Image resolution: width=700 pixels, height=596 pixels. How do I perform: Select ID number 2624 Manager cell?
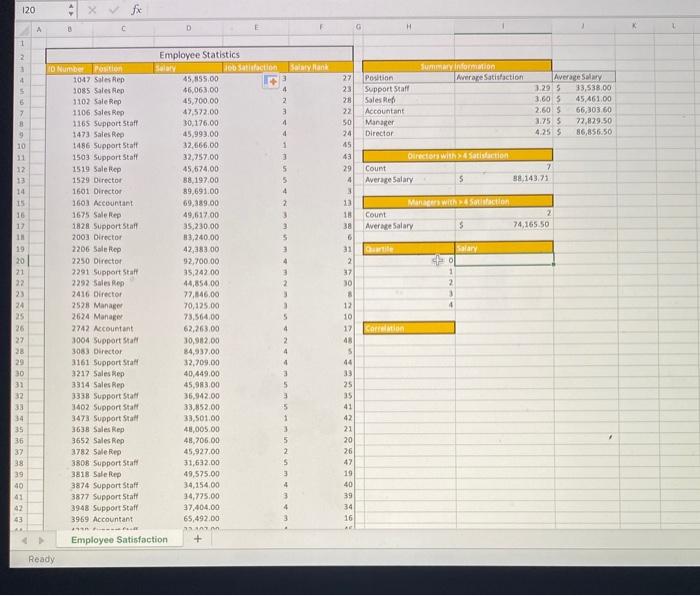[x=69, y=317]
